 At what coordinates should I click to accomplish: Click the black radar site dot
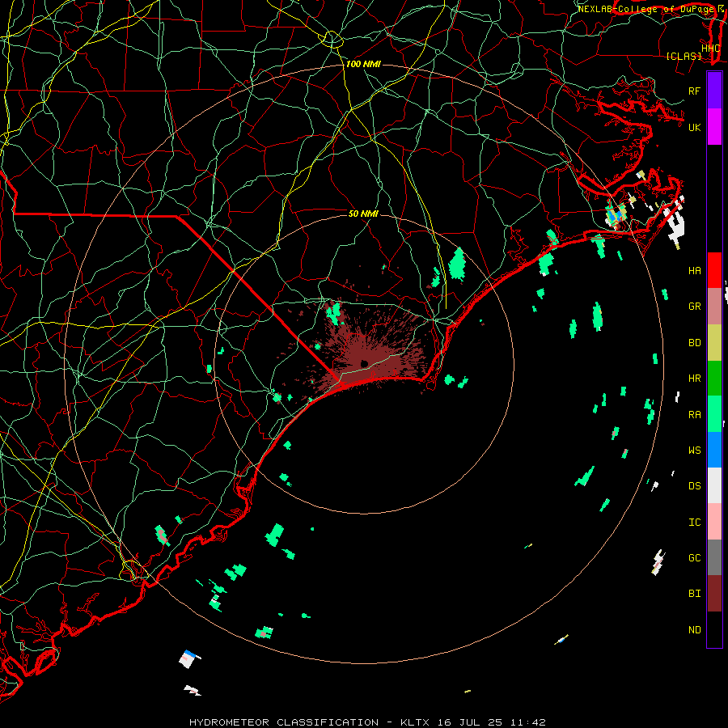click(x=364, y=363)
